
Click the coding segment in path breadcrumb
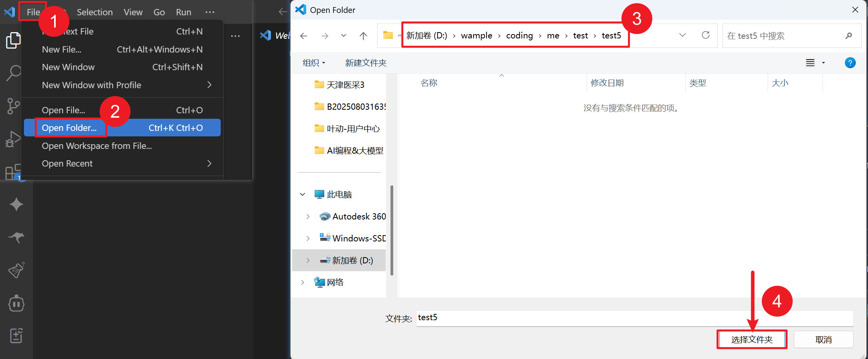519,36
